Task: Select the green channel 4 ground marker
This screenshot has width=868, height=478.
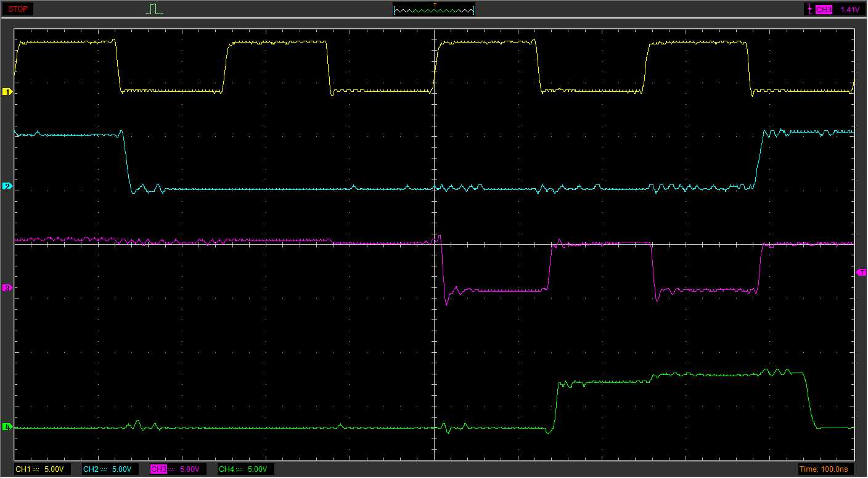Action: 7,427
